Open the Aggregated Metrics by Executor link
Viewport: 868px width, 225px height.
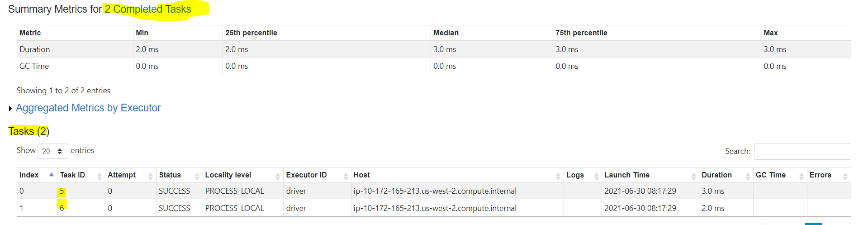[x=88, y=108]
